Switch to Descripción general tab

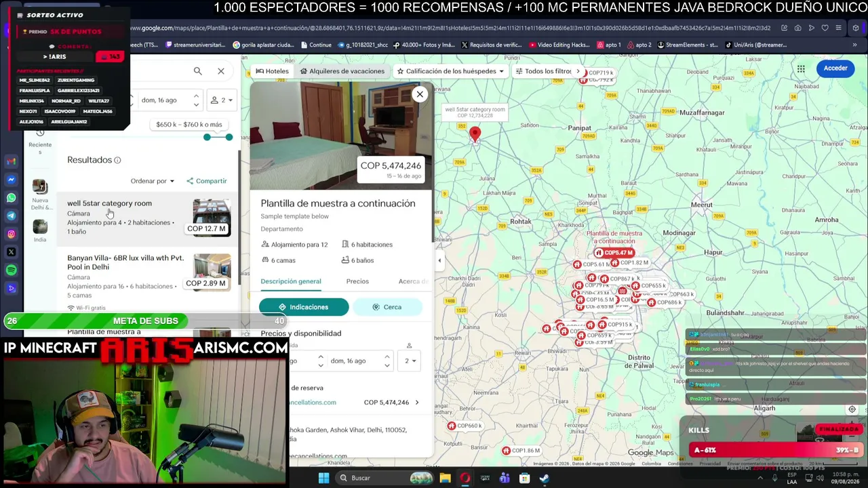[x=291, y=281]
